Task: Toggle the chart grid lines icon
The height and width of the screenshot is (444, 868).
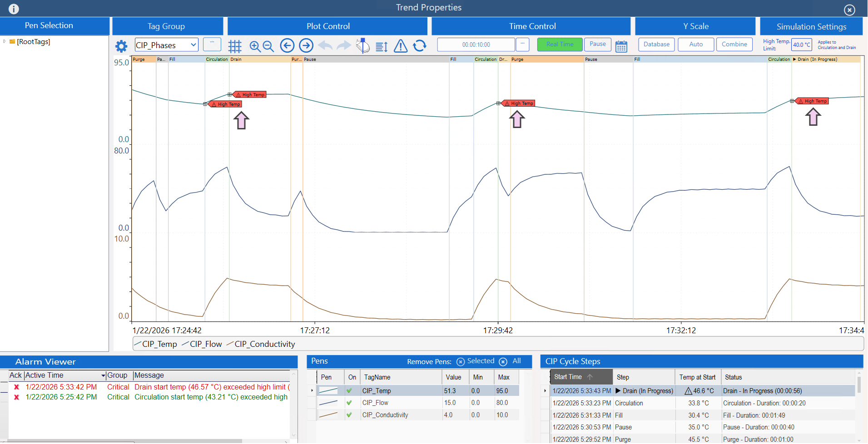Action: 235,46
